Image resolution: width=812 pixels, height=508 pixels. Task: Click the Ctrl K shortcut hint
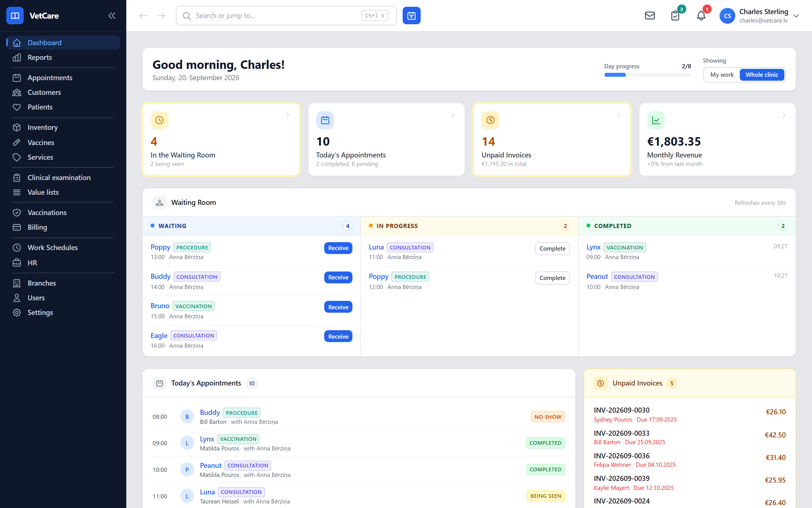[x=375, y=16]
